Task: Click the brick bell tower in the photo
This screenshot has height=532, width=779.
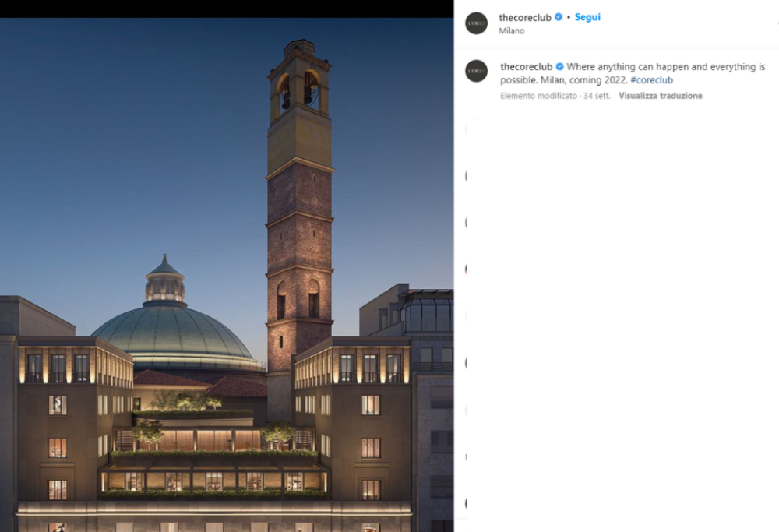Action: [x=299, y=226]
